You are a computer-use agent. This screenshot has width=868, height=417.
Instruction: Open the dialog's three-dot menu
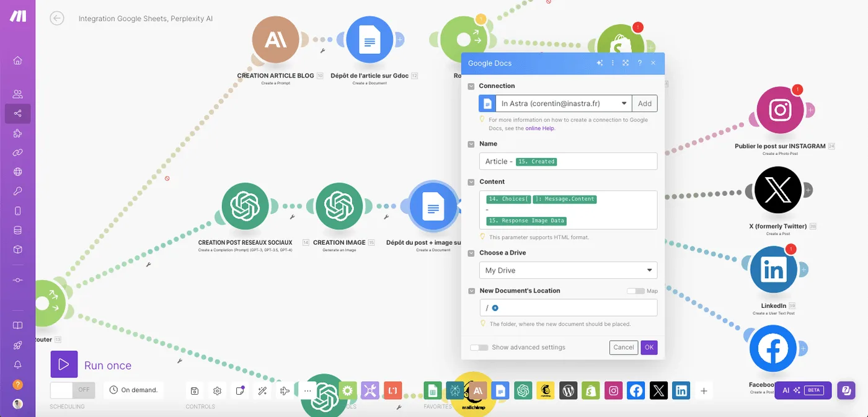coord(613,63)
